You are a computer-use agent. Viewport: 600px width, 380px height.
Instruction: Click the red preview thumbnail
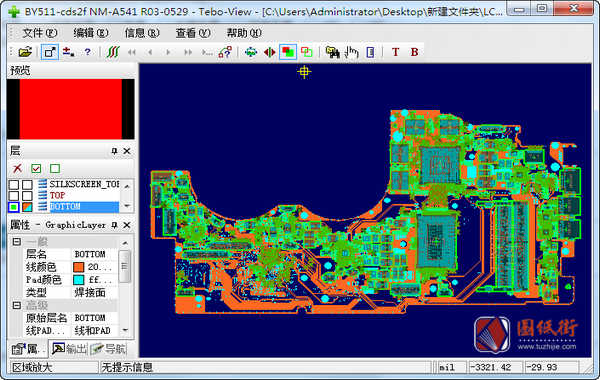pyautogui.click(x=71, y=109)
